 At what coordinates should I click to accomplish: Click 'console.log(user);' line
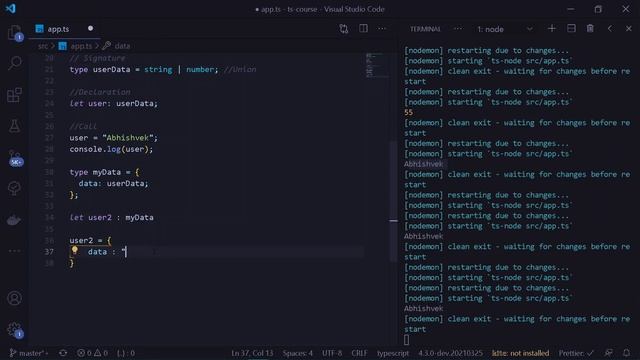(x=111, y=149)
